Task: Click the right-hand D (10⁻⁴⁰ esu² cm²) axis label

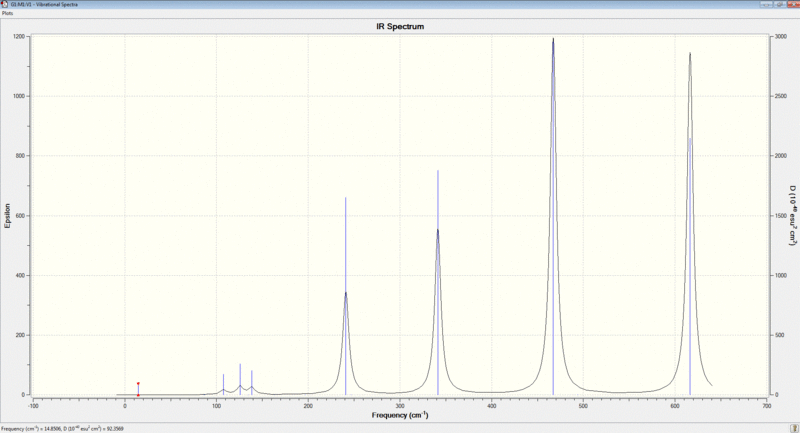Action: click(793, 216)
